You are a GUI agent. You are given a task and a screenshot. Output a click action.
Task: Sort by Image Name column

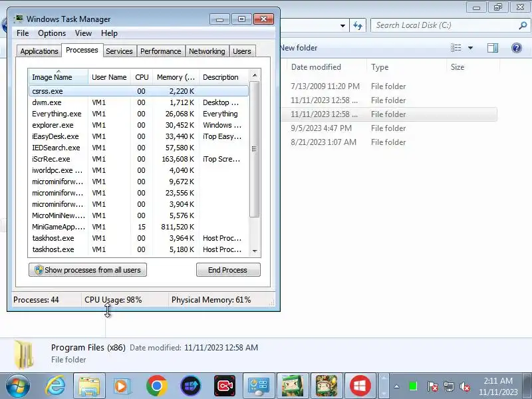point(58,77)
